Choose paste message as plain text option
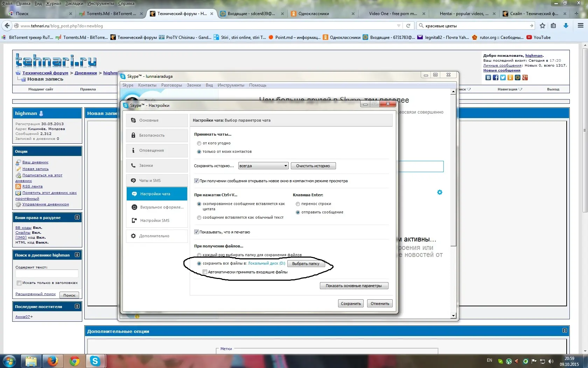 [x=199, y=218]
